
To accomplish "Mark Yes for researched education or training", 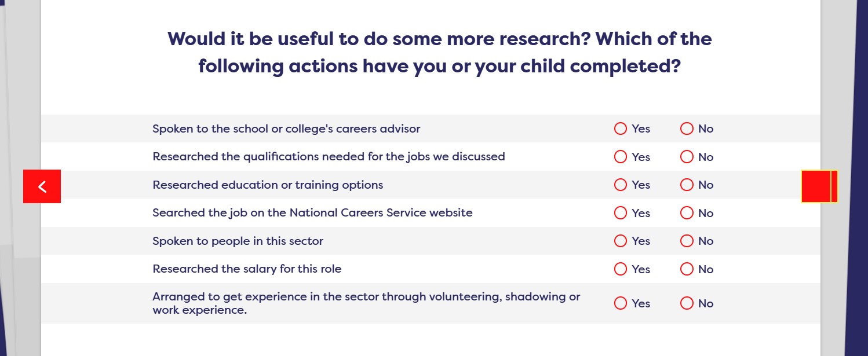I will point(621,185).
